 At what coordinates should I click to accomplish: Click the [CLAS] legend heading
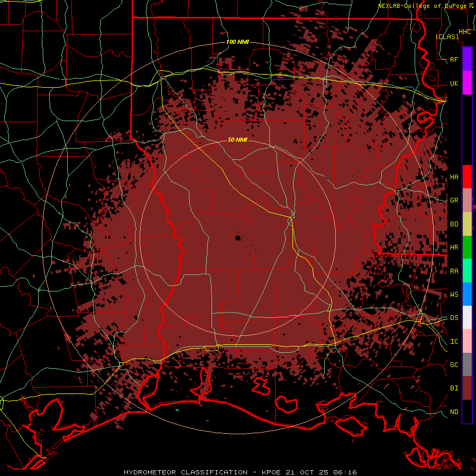tap(447, 36)
